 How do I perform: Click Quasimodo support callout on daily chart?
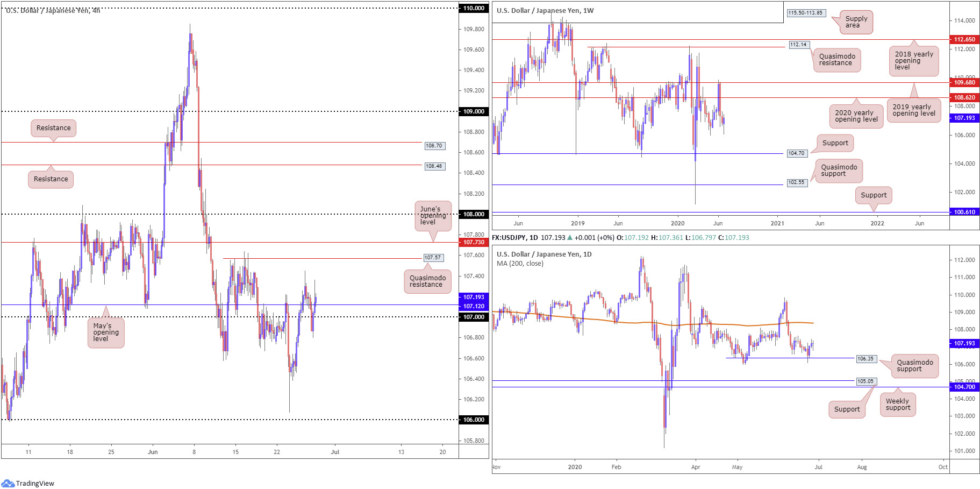[x=914, y=366]
